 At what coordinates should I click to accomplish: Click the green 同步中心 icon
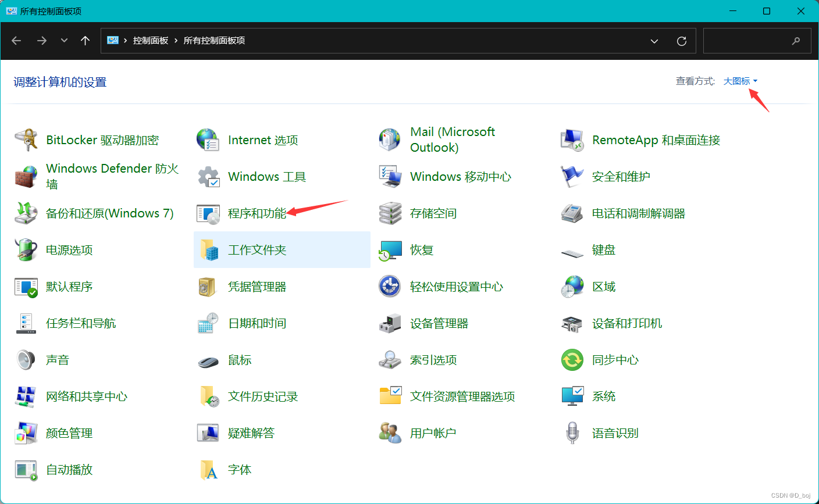572,360
